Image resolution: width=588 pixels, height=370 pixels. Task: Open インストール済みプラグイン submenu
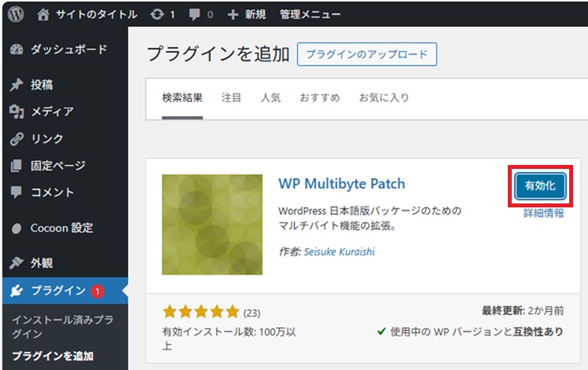click(x=63, y=327)
